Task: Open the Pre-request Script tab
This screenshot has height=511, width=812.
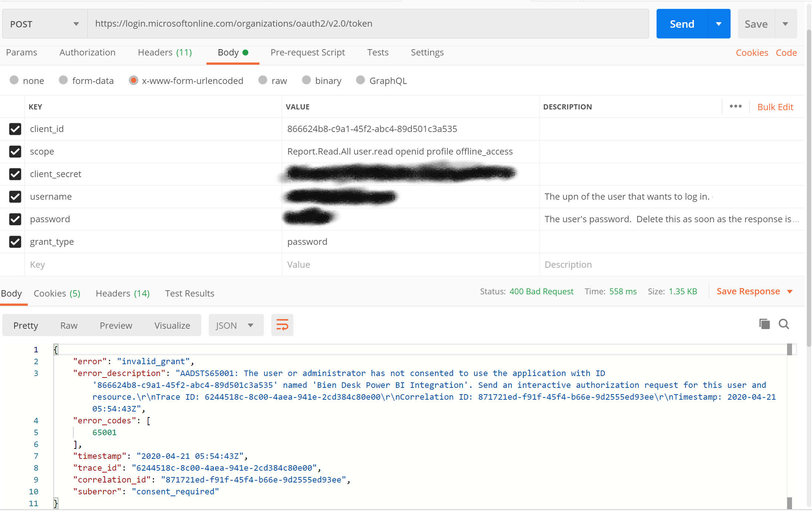Action: [308, 53]
